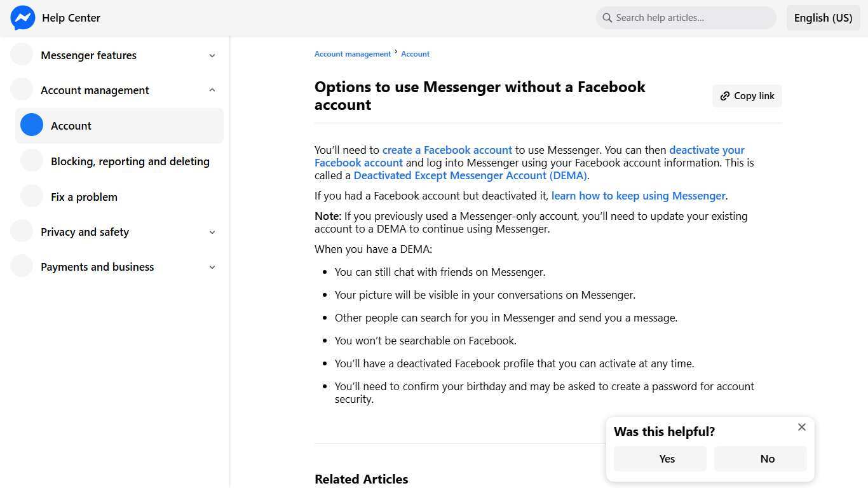The image size is (868, 488).
Task: Click the Copy link chain icon
Action: [x=725, y=95]
